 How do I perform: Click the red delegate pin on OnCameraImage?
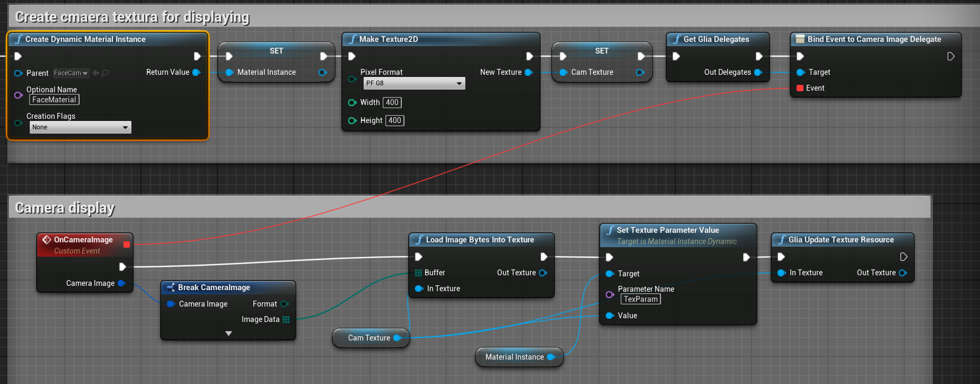(127, 245)
